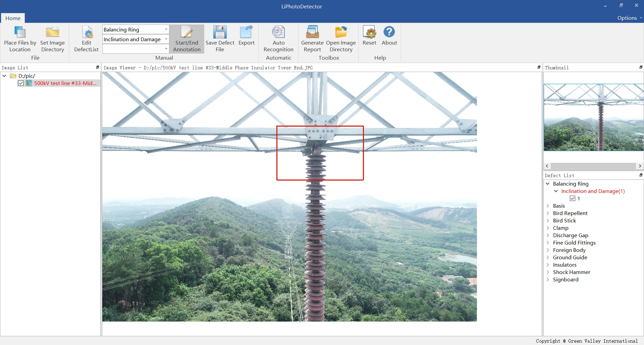Click D:/pic/ folder name

26,76
